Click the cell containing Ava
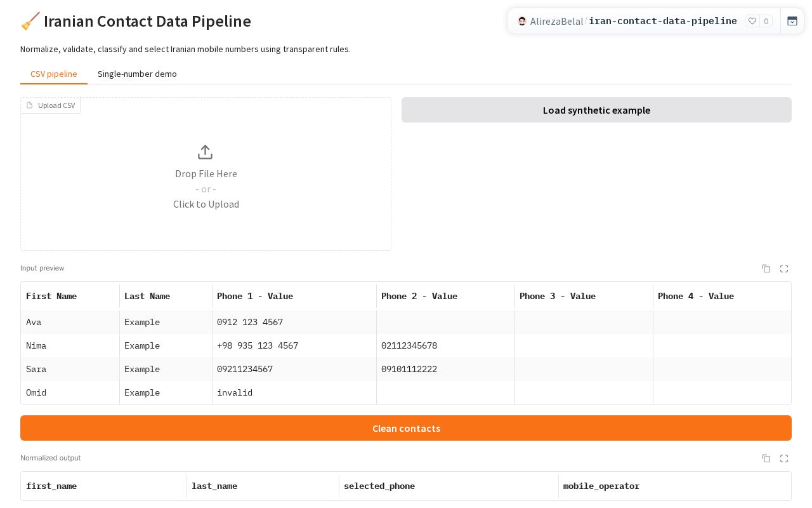812x508 pixels. tap(70, 322)
